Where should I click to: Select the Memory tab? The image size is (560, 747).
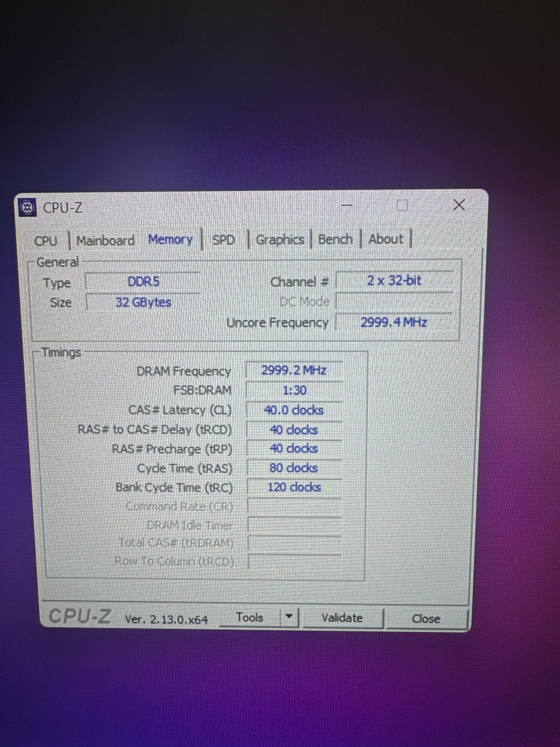[x=171, y=239]
